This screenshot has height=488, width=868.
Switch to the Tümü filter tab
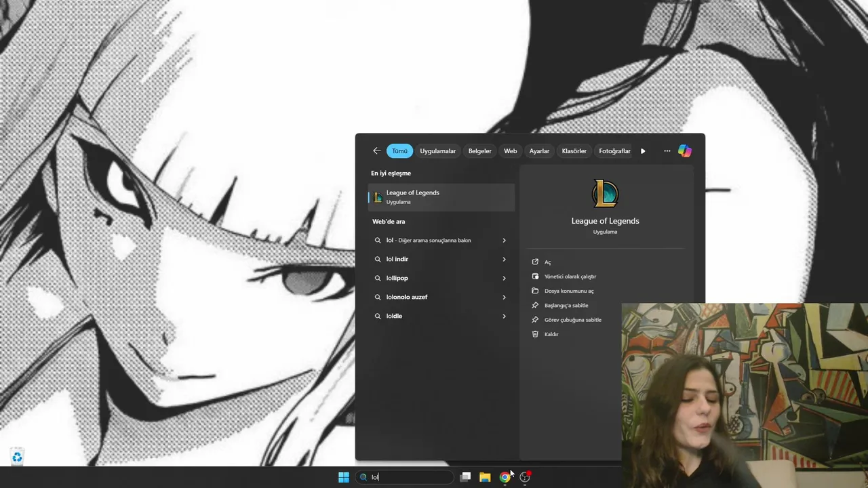pos(399,151)
